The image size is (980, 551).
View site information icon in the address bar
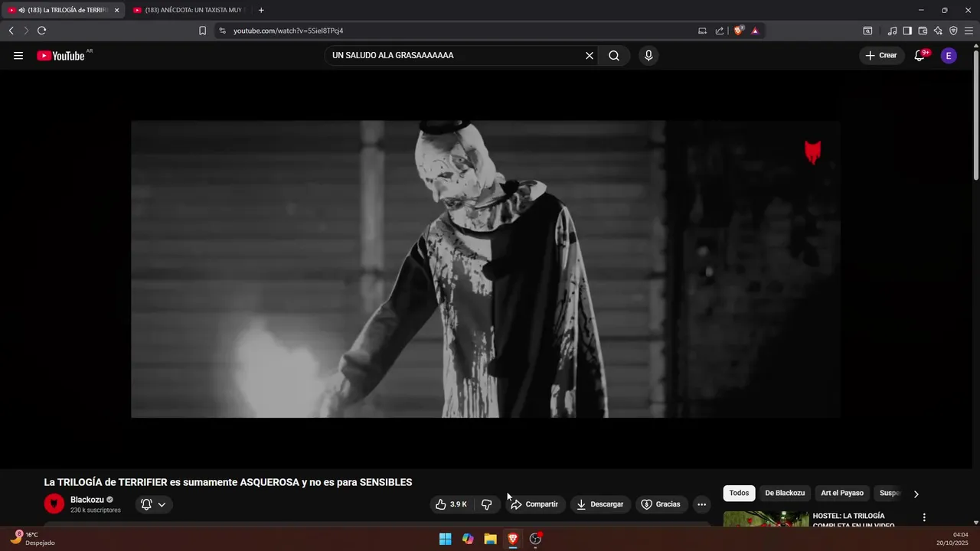[222, 31]
